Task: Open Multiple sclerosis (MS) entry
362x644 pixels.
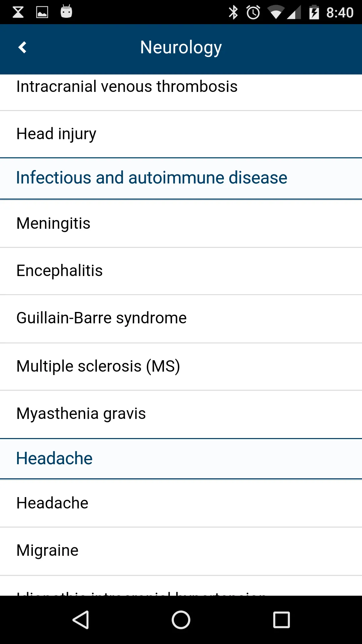Action: click(x=181, y=367)
